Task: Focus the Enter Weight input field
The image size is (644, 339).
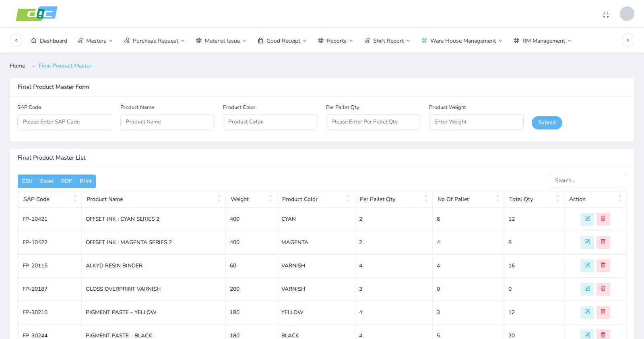Action: pyautogui.click(x=476, y=122)
